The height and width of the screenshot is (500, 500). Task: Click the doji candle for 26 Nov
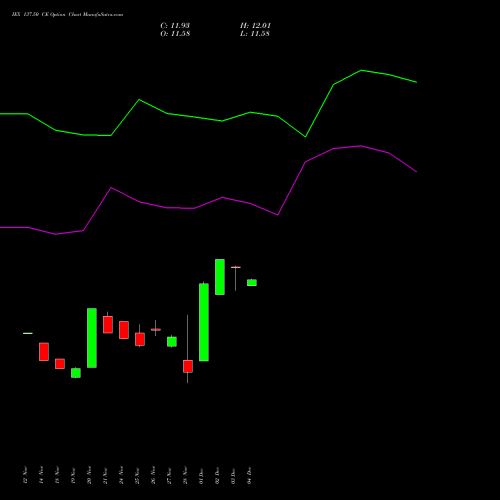click(x=156, y=329)
